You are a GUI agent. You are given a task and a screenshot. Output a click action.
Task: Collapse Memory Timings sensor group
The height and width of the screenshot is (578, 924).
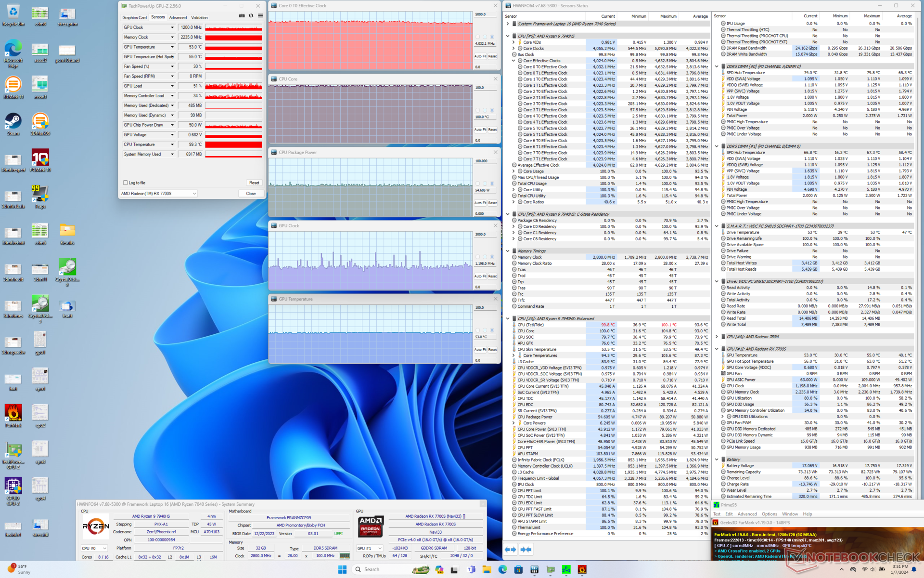pyautogui.click(x=508, y=251)
